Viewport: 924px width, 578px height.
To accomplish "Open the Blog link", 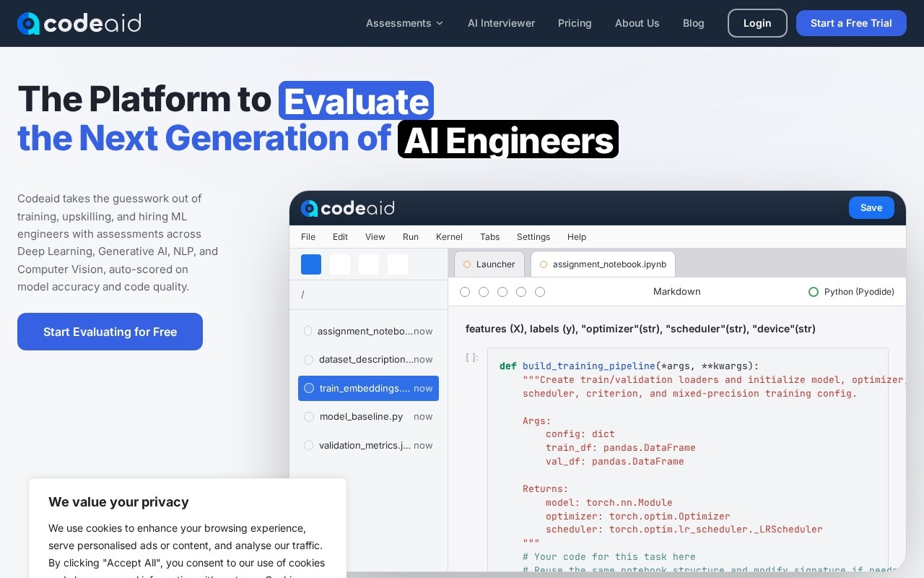I will pos(694,23).
